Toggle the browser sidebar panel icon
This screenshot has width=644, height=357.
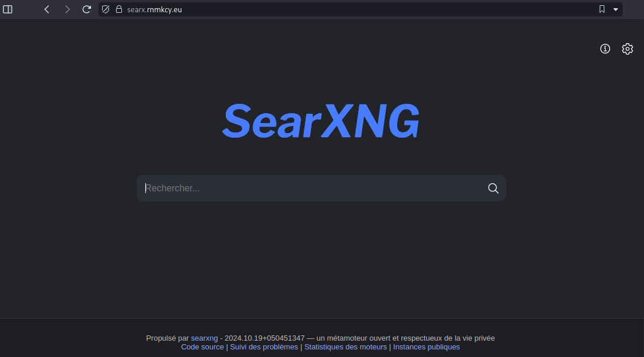pos(8,9)
